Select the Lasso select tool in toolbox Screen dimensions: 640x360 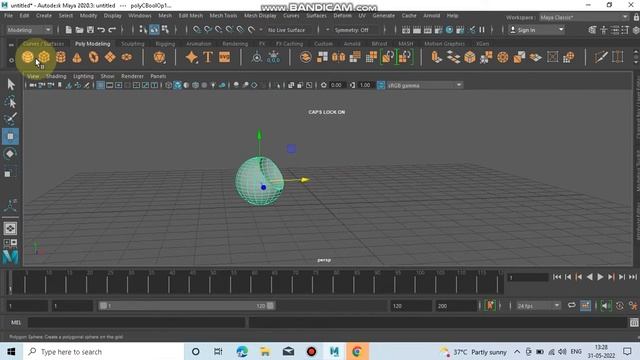pos(11,102)
